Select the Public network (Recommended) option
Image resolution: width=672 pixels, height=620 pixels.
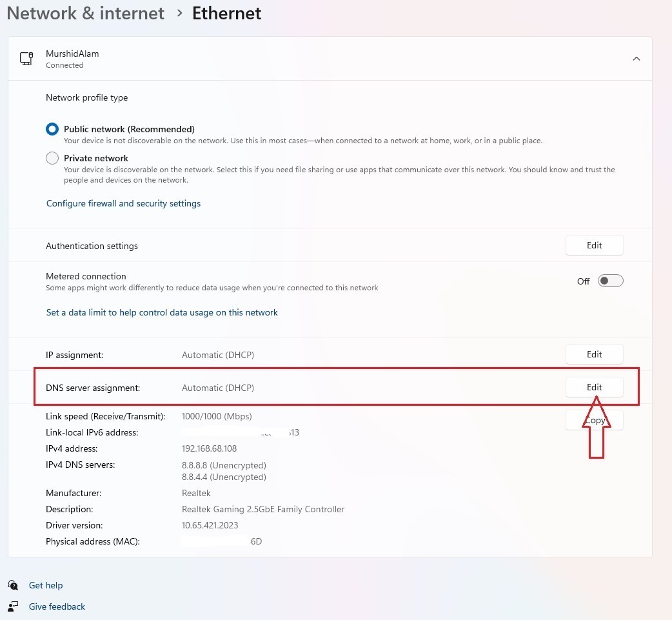[x=52, y=129]
